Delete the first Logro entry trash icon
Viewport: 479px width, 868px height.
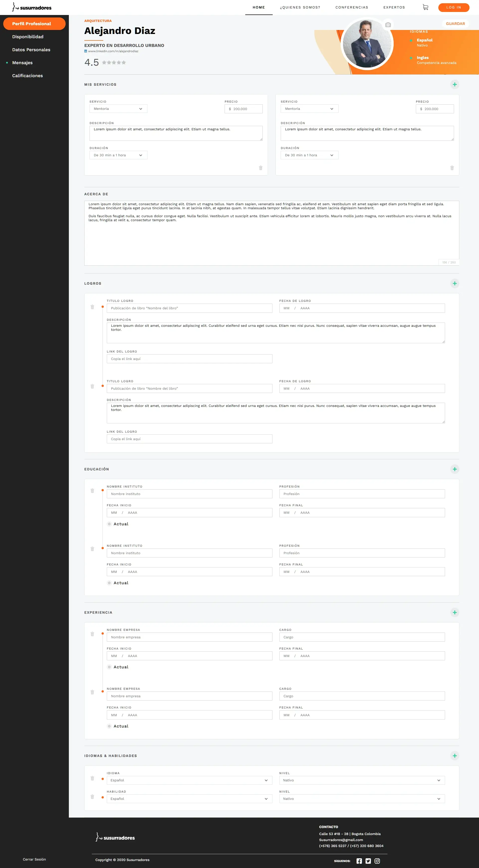(x=92, y=307)
